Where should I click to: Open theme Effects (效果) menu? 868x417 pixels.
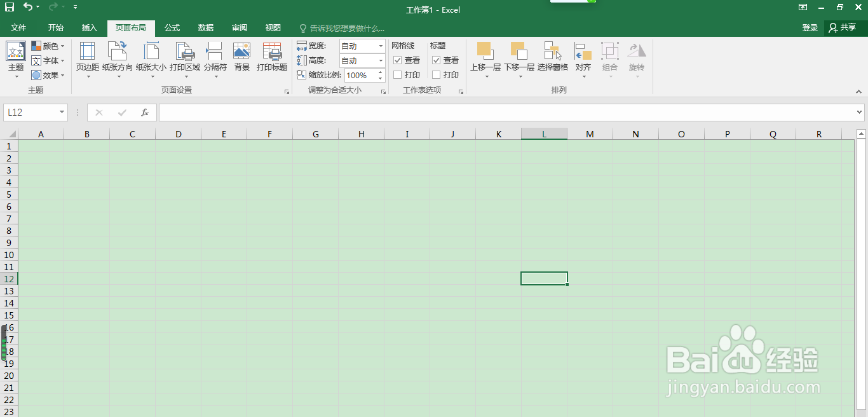click(48, 75)
